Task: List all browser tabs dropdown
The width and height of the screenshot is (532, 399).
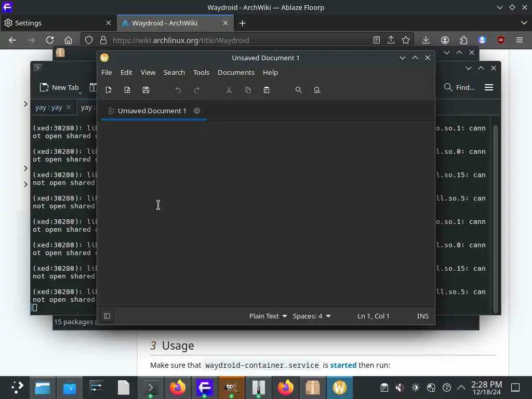Action: tap(524, 23)
